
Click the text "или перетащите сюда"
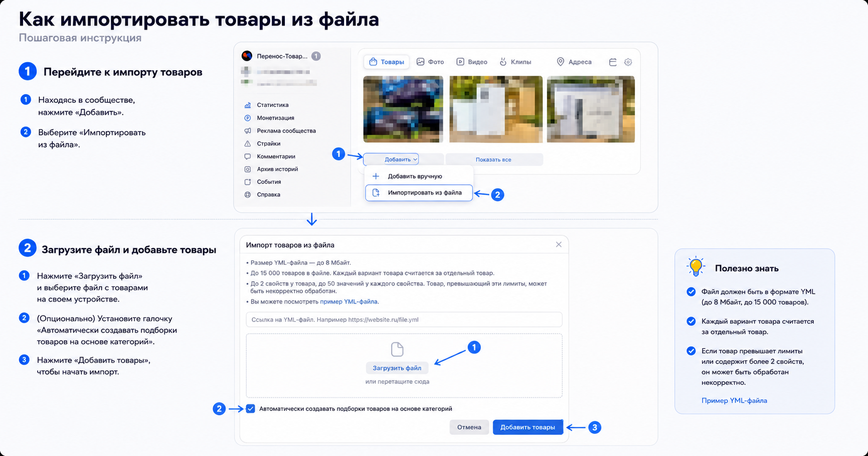pyautogui.click(x=397, y=382)
